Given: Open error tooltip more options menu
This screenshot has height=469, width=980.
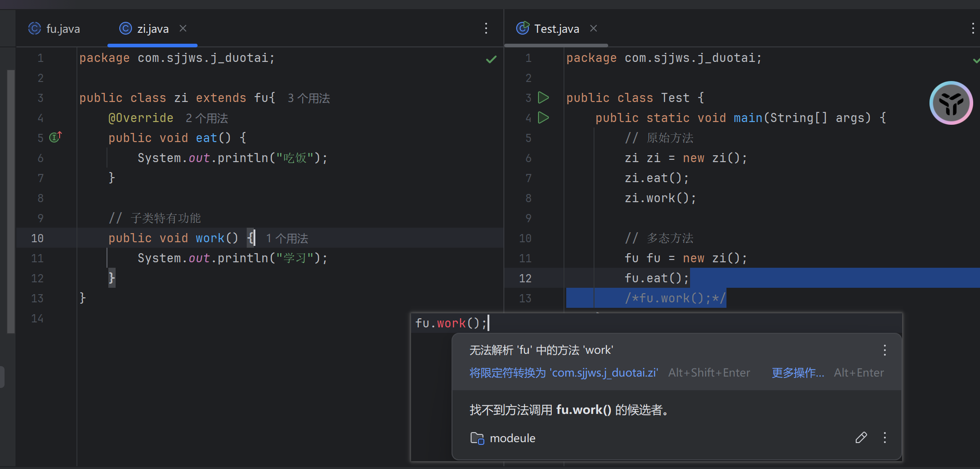Looking at the screenshot, I should [884, 350].
